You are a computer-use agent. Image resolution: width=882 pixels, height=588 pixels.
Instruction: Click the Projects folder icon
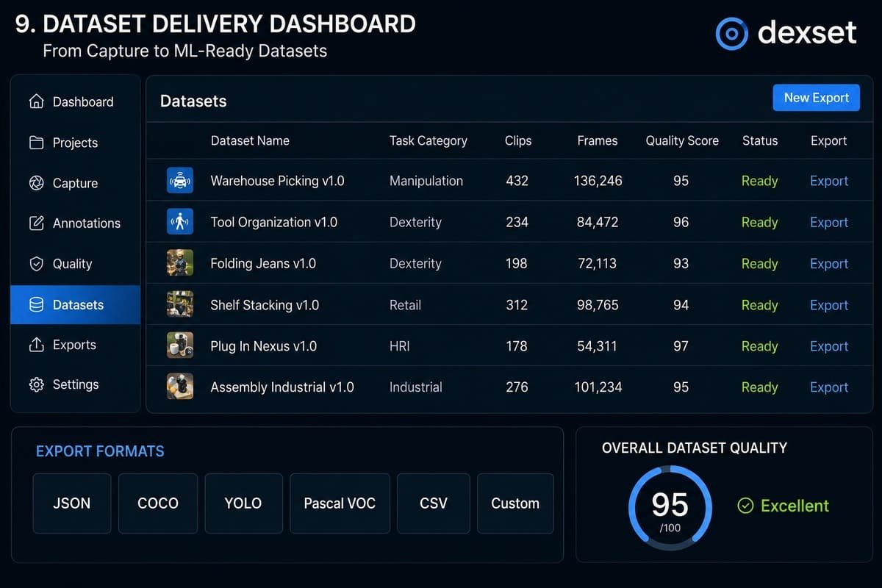click(36, 143)
